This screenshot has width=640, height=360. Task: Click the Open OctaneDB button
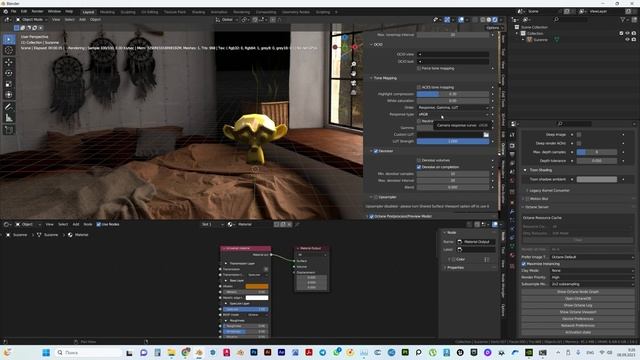[x=578, y=299]
